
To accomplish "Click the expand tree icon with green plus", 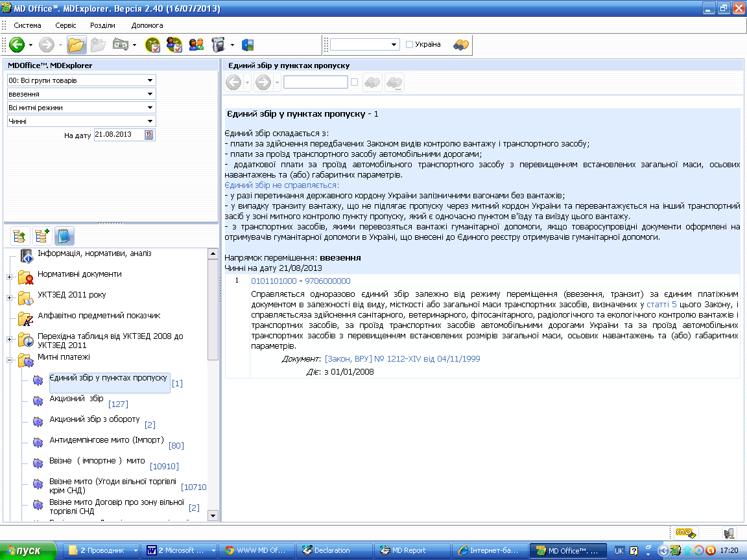I will pyautogui.click(x=42, y=236).
